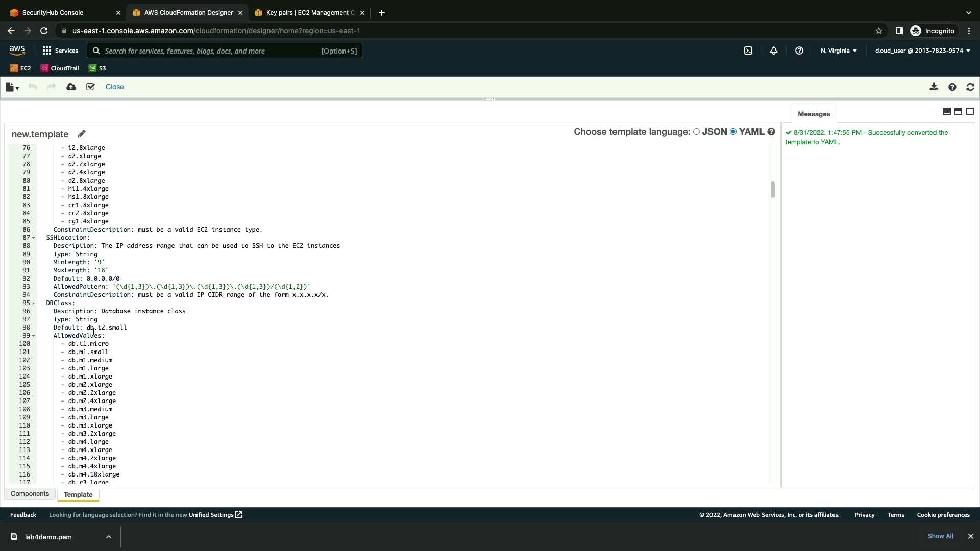The image size is (980, 551).
Task: Click the create stack cloud upload icon
Action: (x=71, y=87)
